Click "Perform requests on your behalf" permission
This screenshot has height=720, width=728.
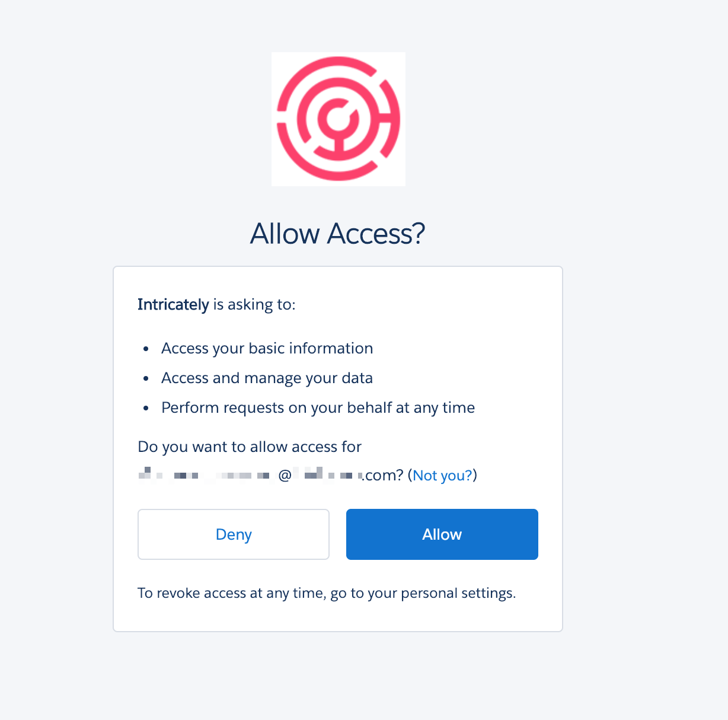tap(318, 408)
